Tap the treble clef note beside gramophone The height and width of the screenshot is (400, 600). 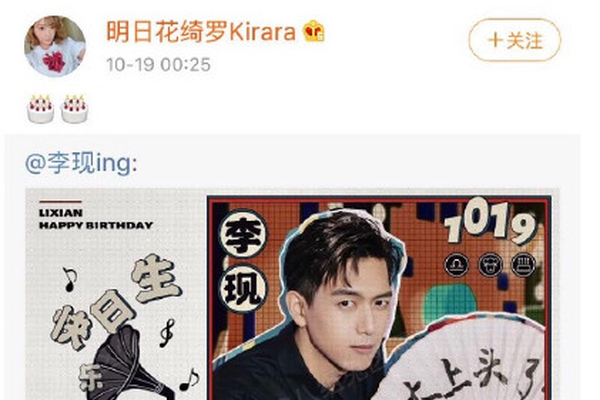coord(167,333)
